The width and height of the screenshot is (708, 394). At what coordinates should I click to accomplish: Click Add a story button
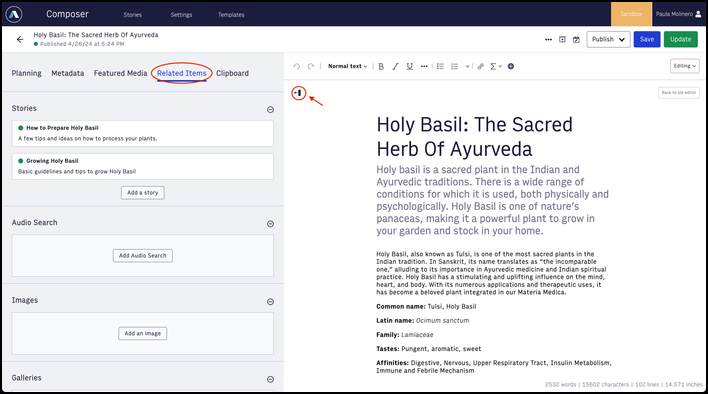(x=143, y=193)
